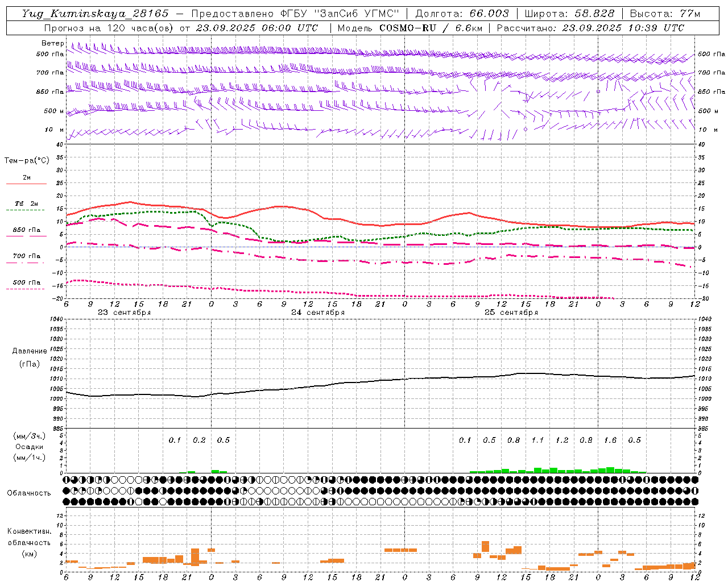Viewport: 728px width, 582px height.
Task: Click the right-side 850 гПа wind level label
Action: click(712, 92)
